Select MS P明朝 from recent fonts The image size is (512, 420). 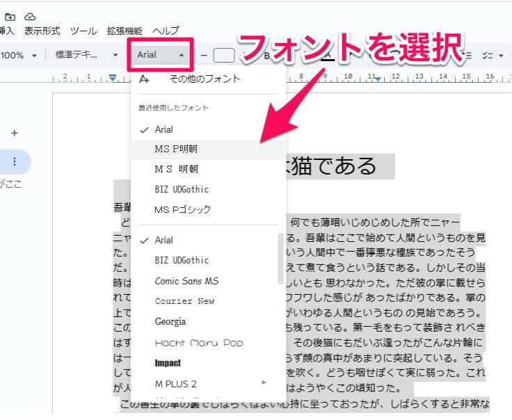[x=177, y=149]
